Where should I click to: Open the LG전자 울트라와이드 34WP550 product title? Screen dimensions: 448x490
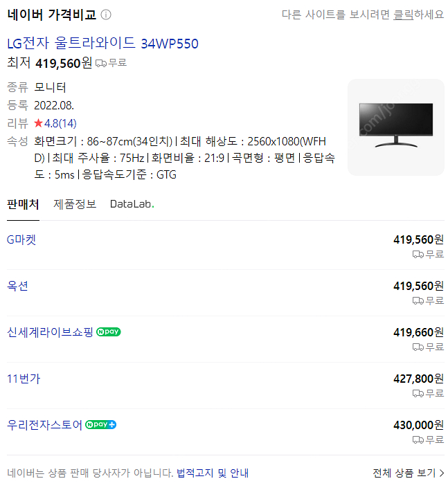tap(102, 43)
